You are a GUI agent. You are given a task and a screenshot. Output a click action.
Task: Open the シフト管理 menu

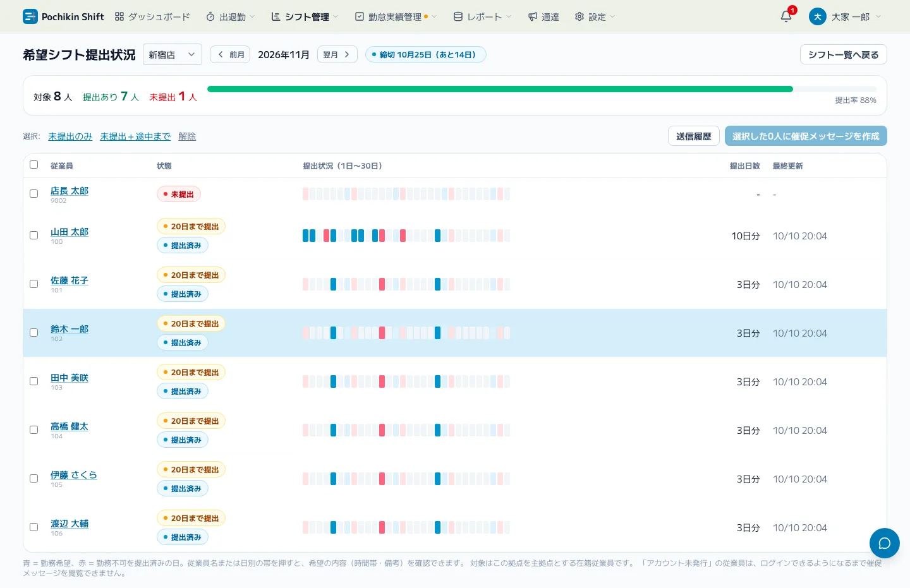click(x=305, y=16)
